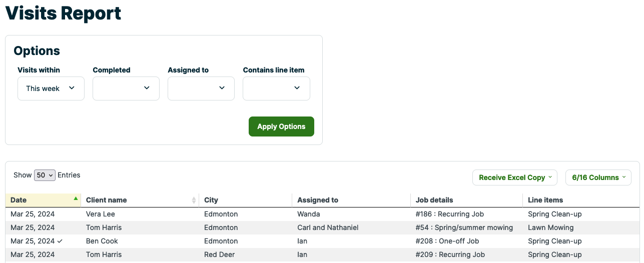Sort by the City column header
Screen dimensions: 644x263
coord(211,200)
